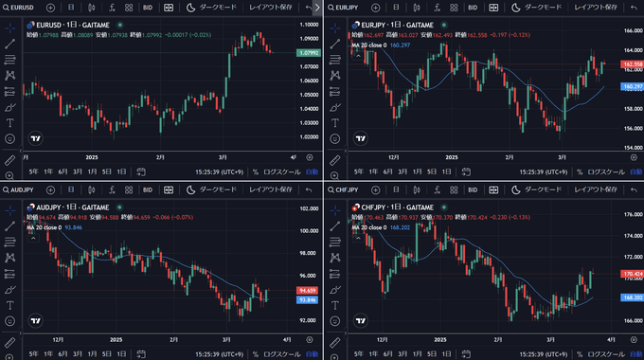Open the 日 interval dropdown in AUDJPY toolbar
Screen dimensions: 644x360
[71, 189]
